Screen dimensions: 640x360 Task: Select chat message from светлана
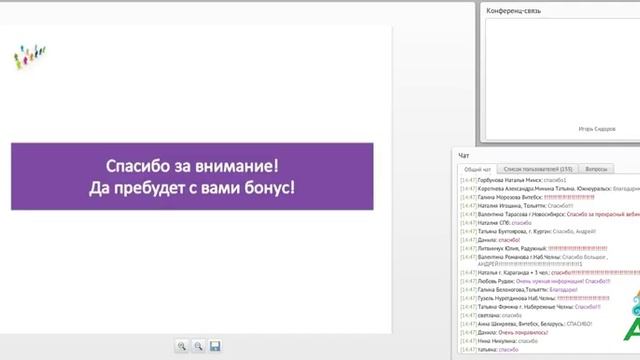pyautogui.click(x=491, y=316)
